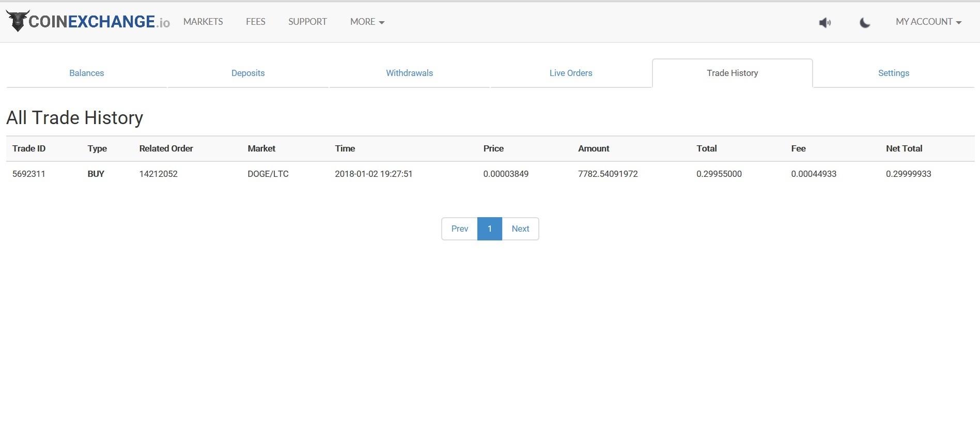Select the DOGE/LTC market cell

click(268, 174)
